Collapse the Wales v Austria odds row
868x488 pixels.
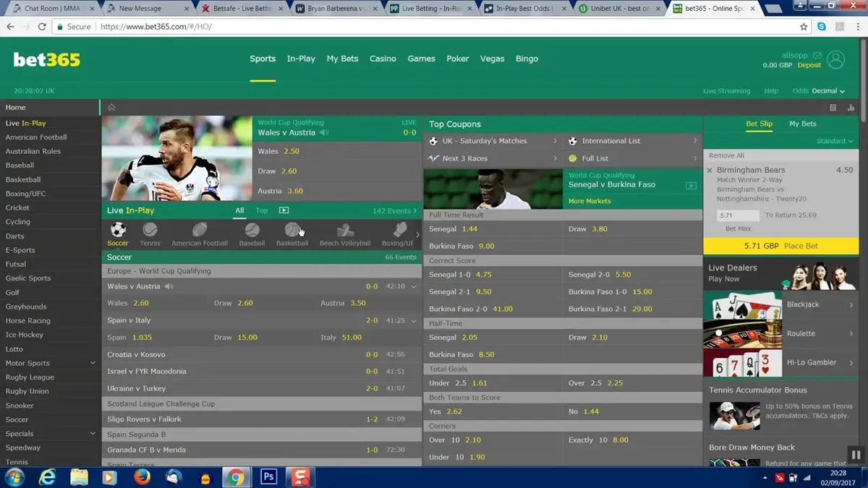coord(414,286)
